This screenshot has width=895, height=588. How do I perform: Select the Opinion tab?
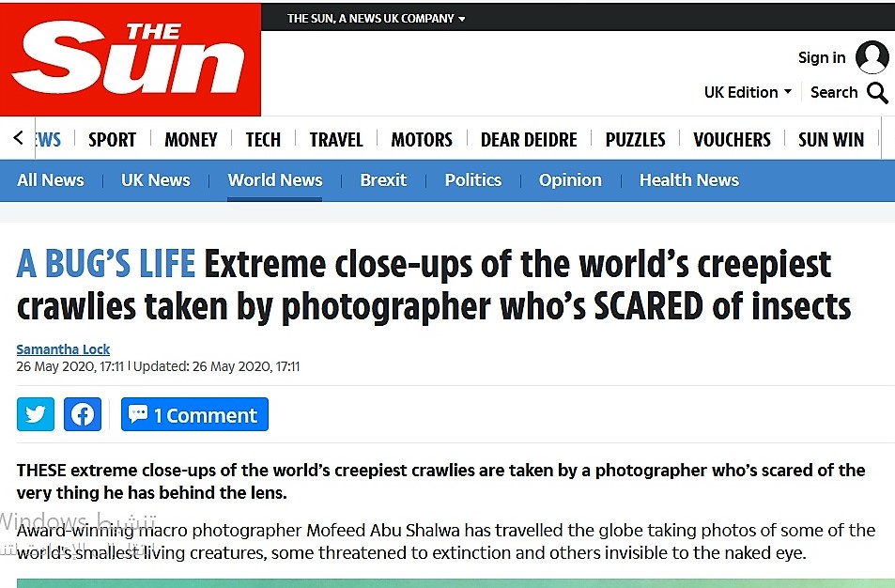coord(570,179)
